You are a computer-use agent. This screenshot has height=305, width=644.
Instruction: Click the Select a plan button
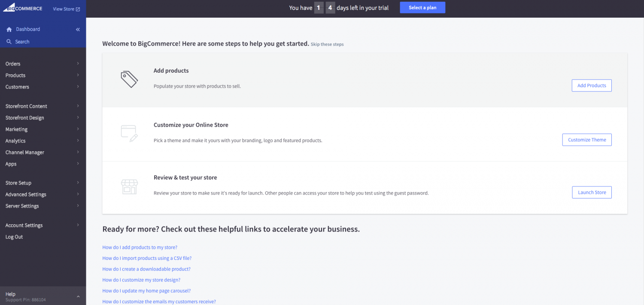[422, 7]
